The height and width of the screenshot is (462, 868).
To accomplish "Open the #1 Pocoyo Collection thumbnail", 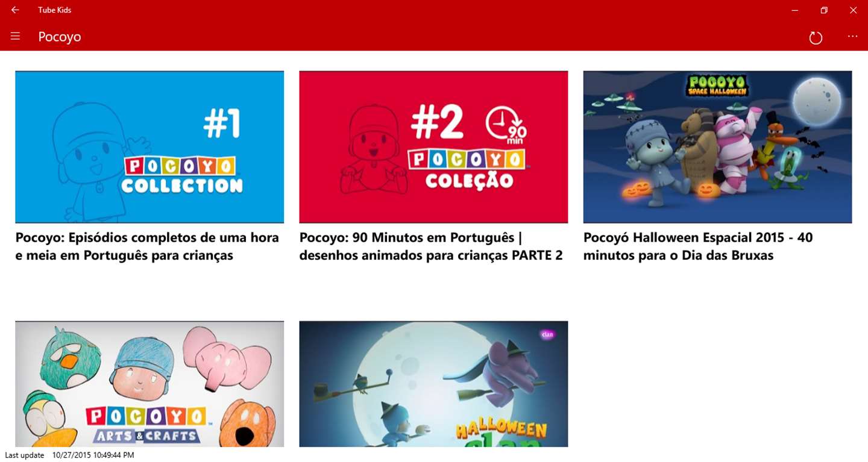I will (x=149, y=147).
